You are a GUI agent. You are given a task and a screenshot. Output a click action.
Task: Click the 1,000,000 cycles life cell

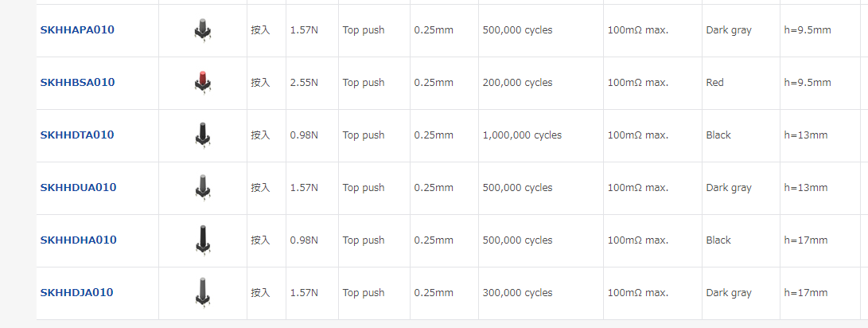(x=522, y=135)
